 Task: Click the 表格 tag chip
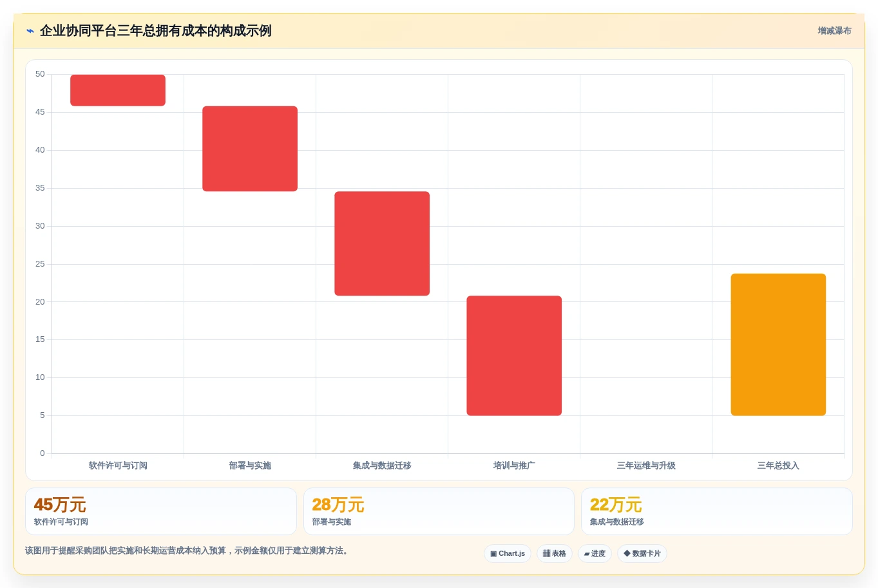click(x=555, y=554)
